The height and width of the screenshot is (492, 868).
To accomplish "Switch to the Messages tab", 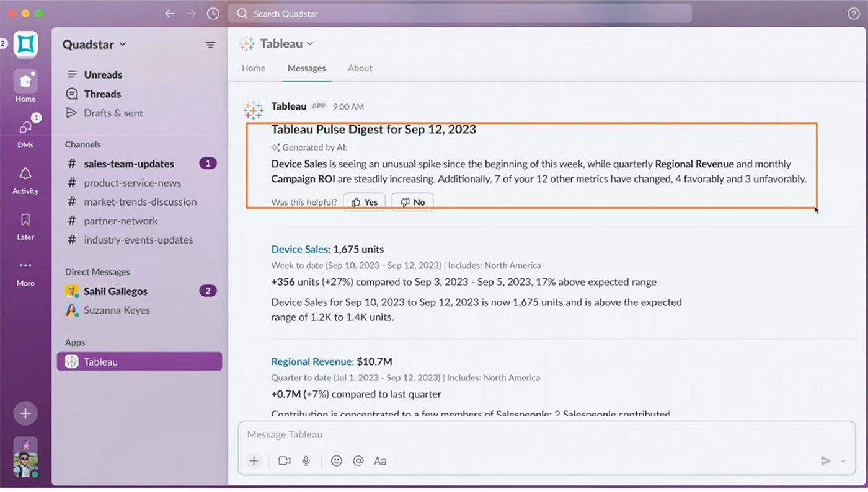I will [x=307, y=68].
